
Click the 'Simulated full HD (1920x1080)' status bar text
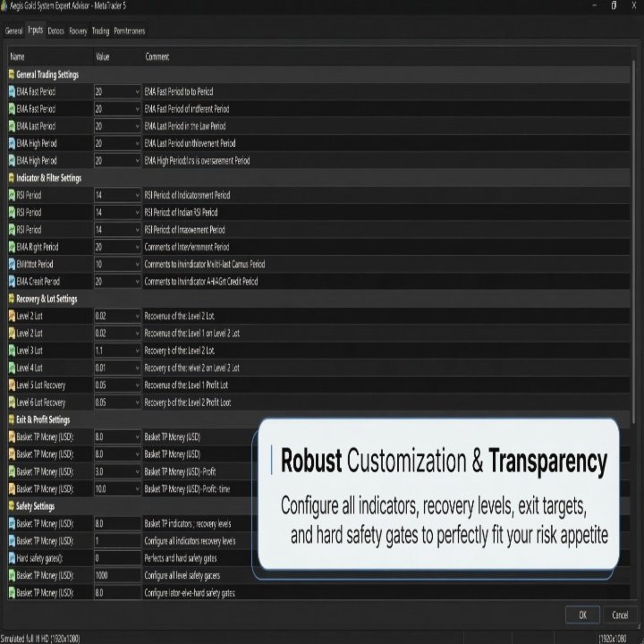coord(40,639)
